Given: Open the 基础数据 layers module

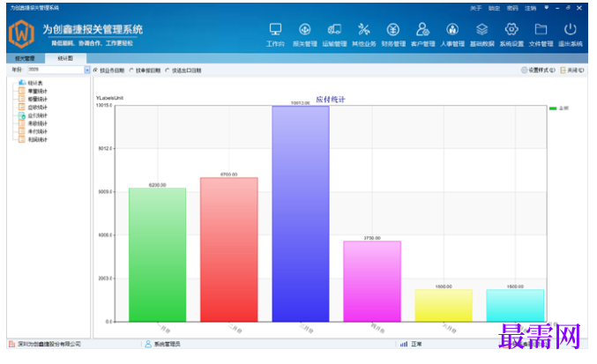Looking at the screenshot, I should [482, 34].
